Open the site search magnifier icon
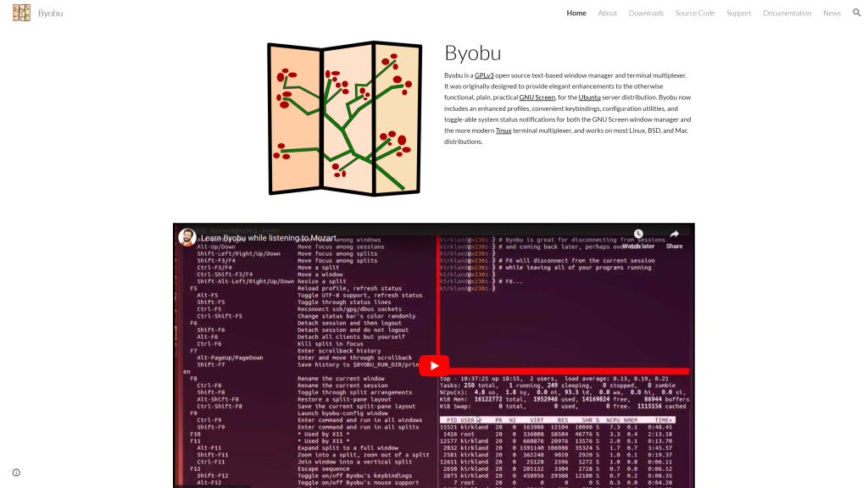Image resolution: width=868 pixels, height=488 pixels. [856, 13]
